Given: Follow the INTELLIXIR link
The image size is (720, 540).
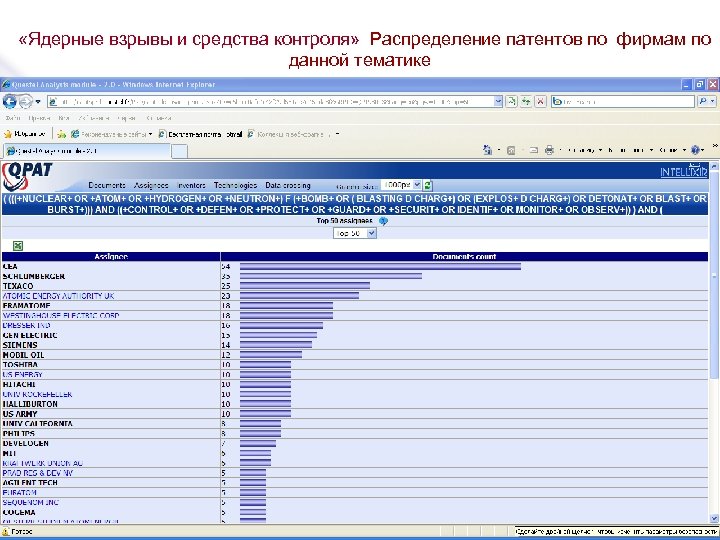Looking at the screenshot, I should (684, 171).
